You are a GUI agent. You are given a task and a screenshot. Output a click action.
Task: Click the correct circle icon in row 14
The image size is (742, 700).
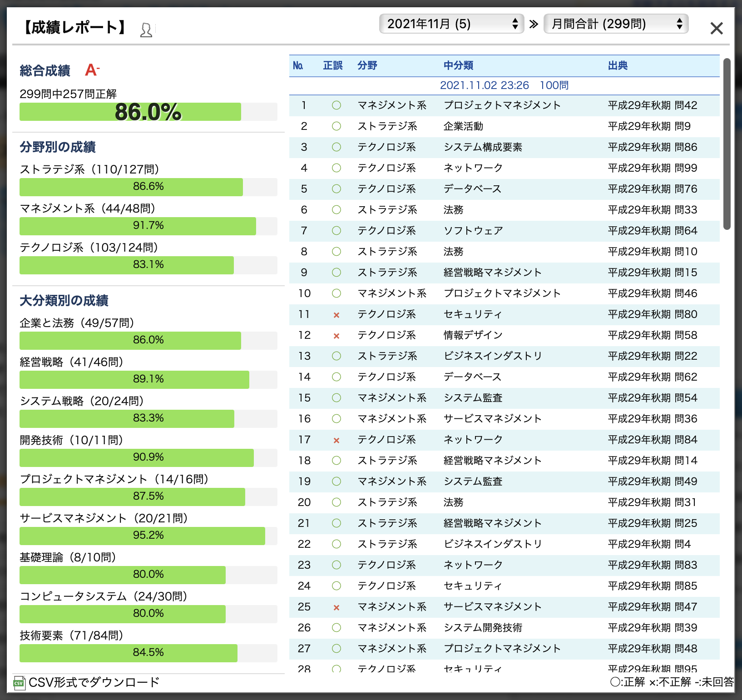tap(336, 377)
